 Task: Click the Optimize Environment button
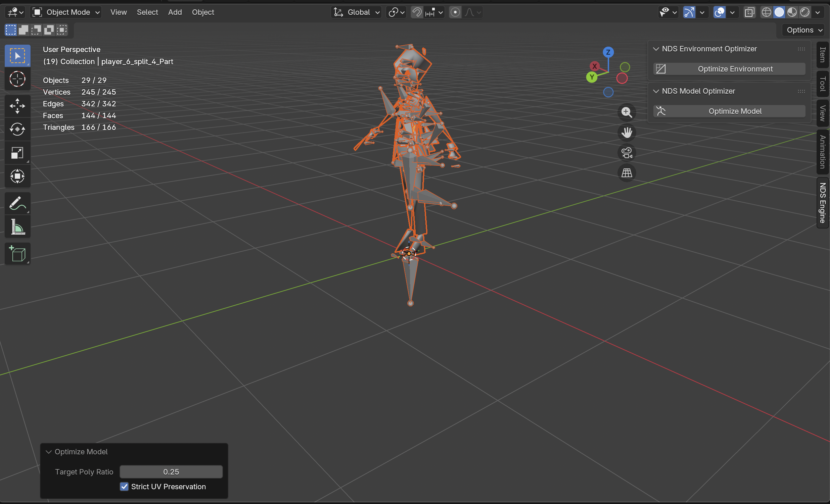pyautogui.click(x=729, y=69)
